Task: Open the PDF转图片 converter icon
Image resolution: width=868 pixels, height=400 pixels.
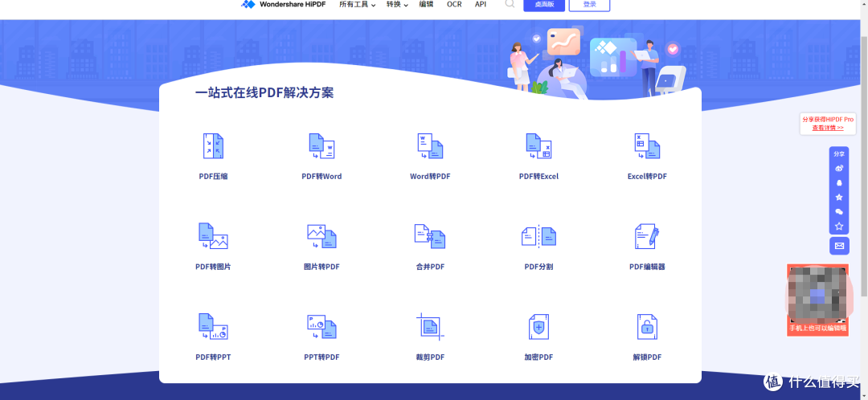Action: coord(213,236)
